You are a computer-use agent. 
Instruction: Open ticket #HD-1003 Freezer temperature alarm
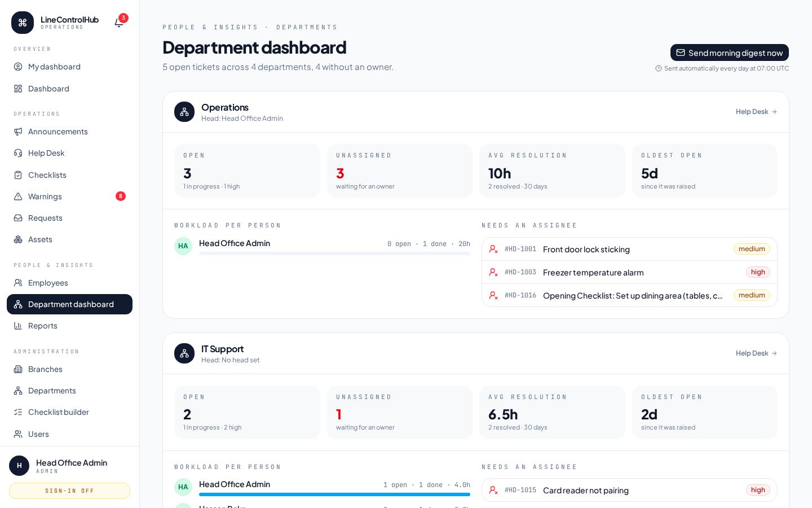point(629,272)
